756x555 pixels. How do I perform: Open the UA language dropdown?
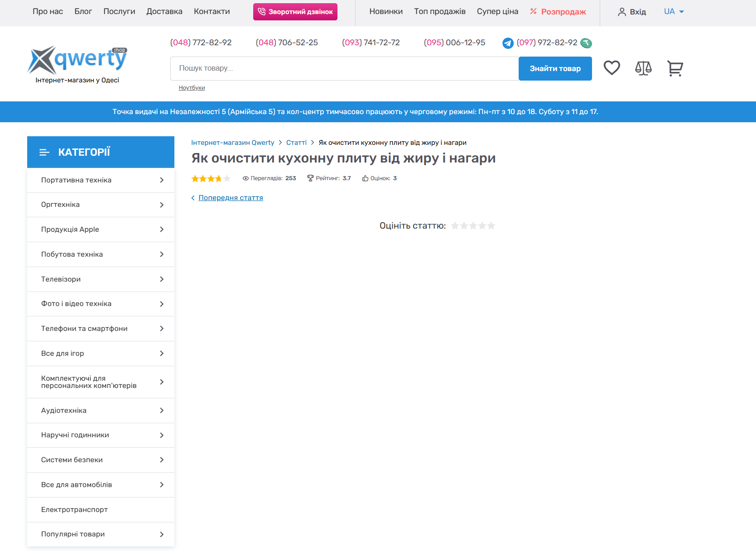coord(674,12)
